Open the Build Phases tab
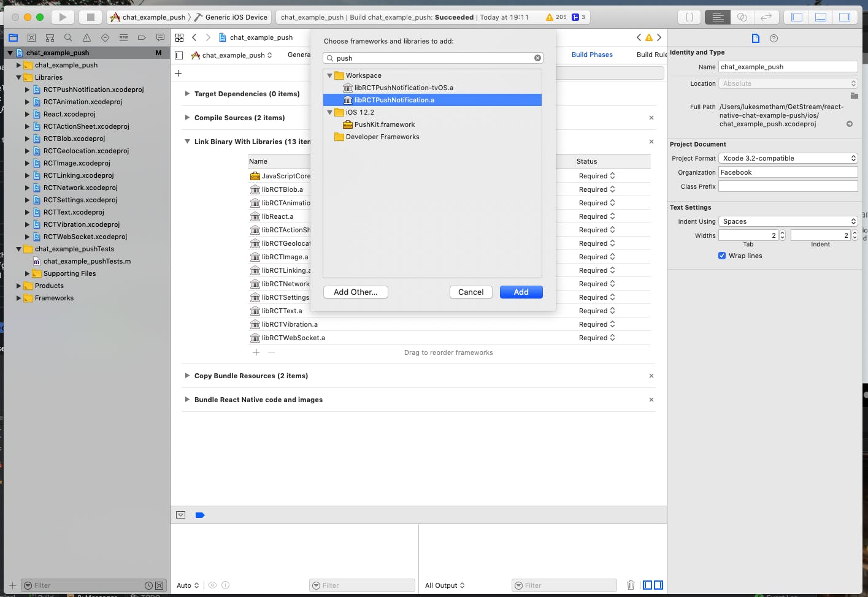The image size is (868, 597). point(591,55)
